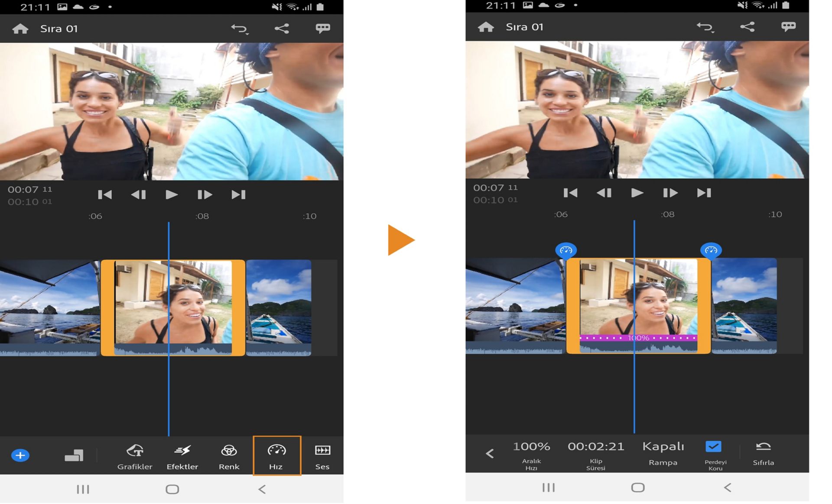This screenshot has height=504, width=832.
Task: Tap the blue add media plus button
Action: coord(20,456)
